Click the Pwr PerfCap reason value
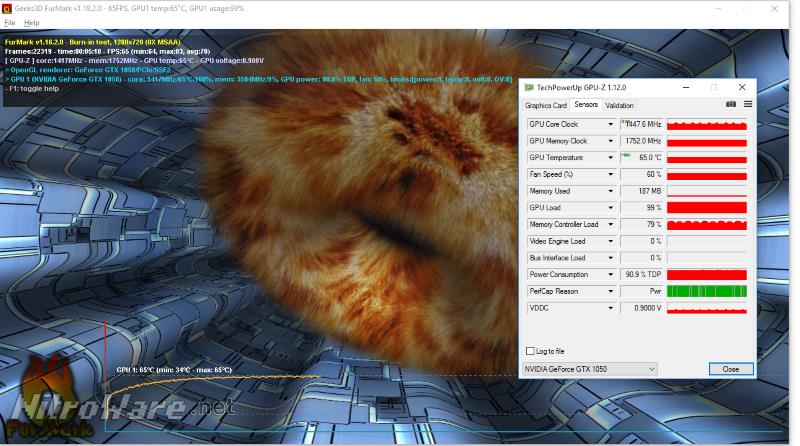Screen dimensions: 800x446 [642, 291]
